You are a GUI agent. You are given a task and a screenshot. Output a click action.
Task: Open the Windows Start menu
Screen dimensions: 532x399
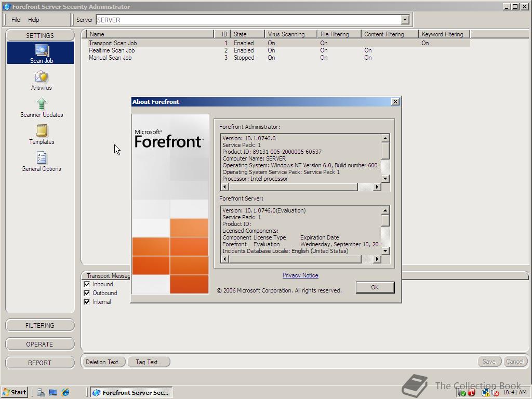coord(15,393)
